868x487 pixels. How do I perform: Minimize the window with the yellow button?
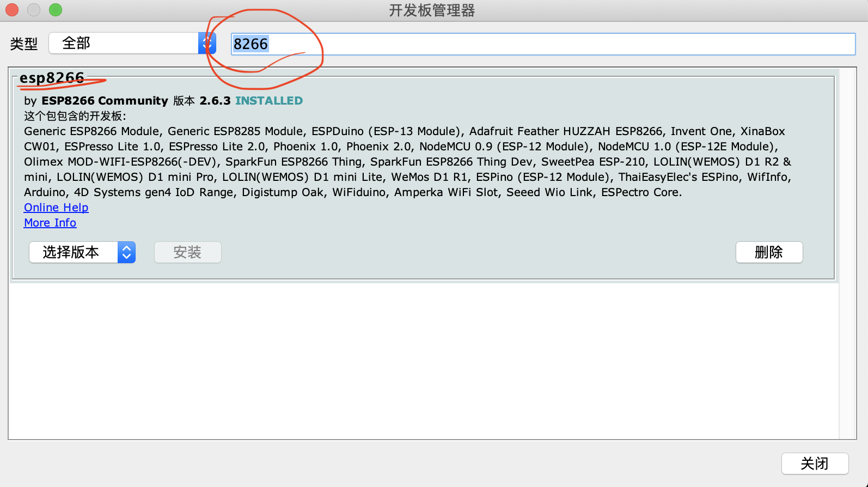[x=34, y=10]
